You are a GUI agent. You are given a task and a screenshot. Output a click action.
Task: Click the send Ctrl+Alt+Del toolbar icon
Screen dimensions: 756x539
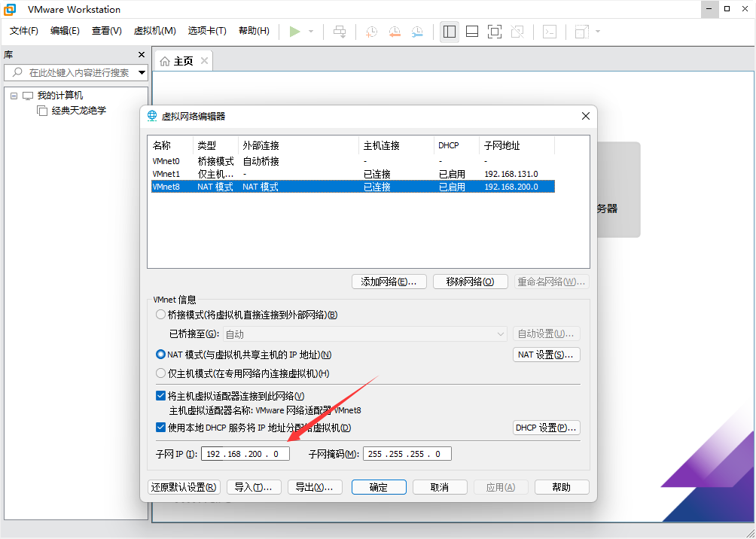tap(340, 32)
